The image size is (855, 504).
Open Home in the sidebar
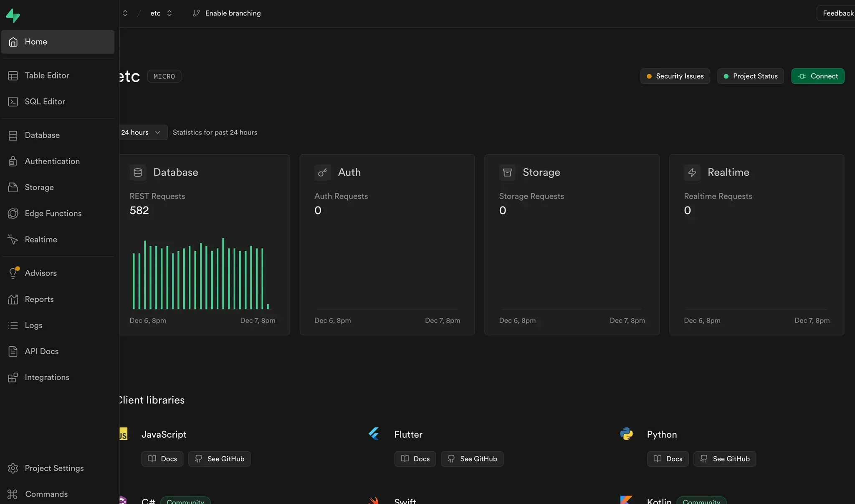pyautogui.click(x=58, y=42)
